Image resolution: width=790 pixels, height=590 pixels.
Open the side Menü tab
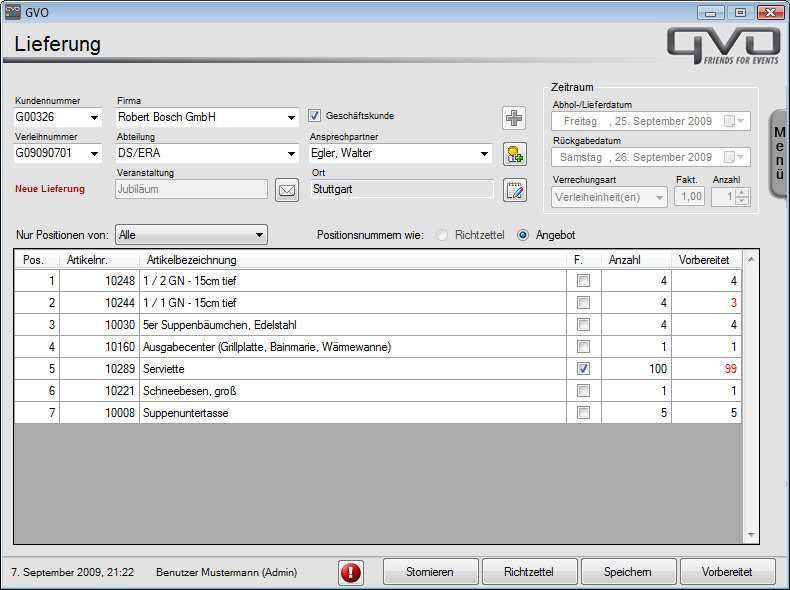point(779,154)
